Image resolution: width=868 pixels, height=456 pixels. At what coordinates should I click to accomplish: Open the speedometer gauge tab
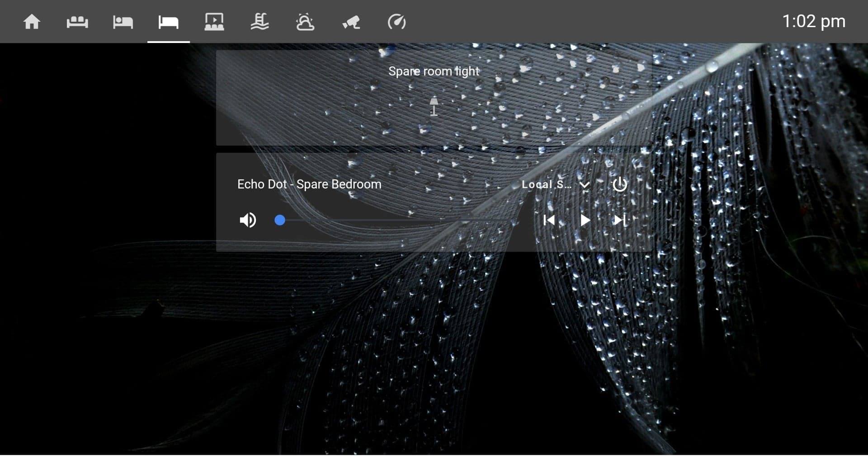pyautogui.click(x=396, y=22)
